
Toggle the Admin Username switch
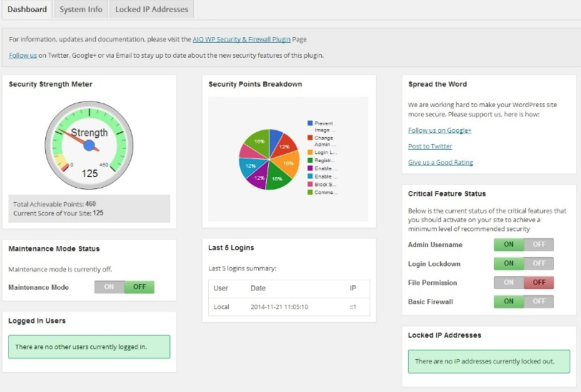[x=523, y=245]
